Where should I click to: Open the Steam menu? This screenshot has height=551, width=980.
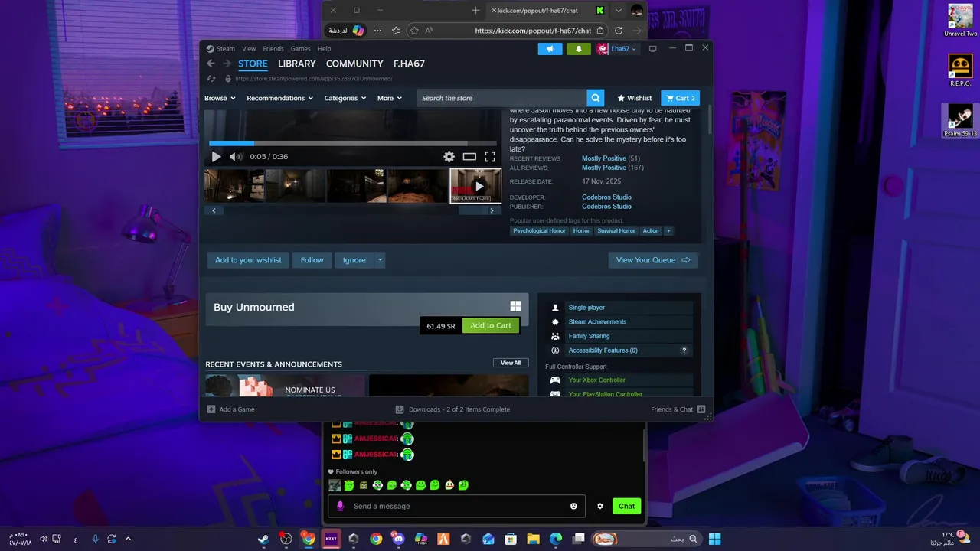coord(226,49)
